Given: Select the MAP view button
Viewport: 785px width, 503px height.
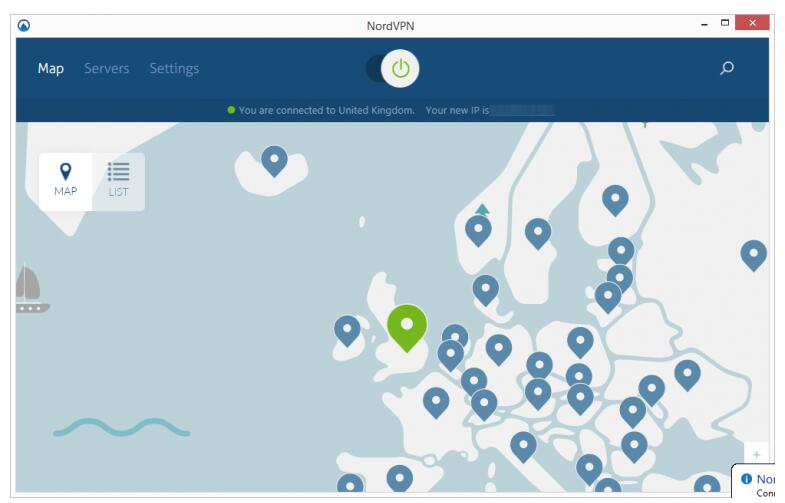Looking at the screenshot, I should pyautogui.click(x=66, y=181).
